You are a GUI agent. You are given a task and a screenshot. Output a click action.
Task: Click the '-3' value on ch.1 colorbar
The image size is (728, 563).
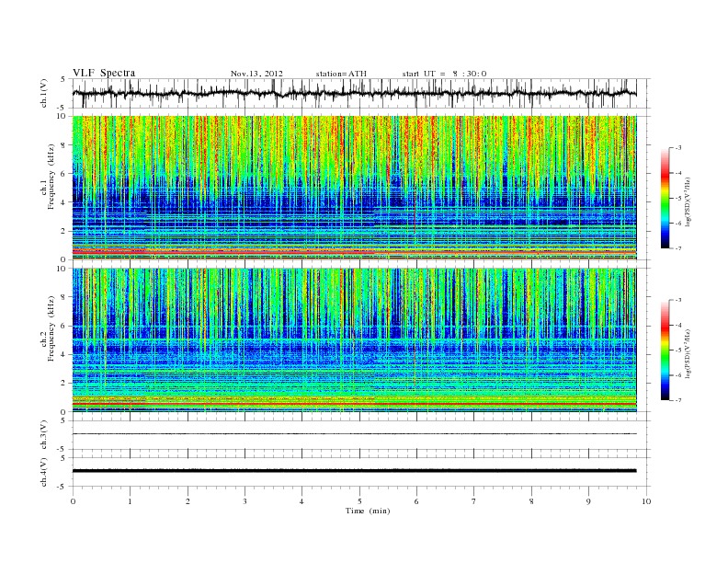click(x=678, y=148)
